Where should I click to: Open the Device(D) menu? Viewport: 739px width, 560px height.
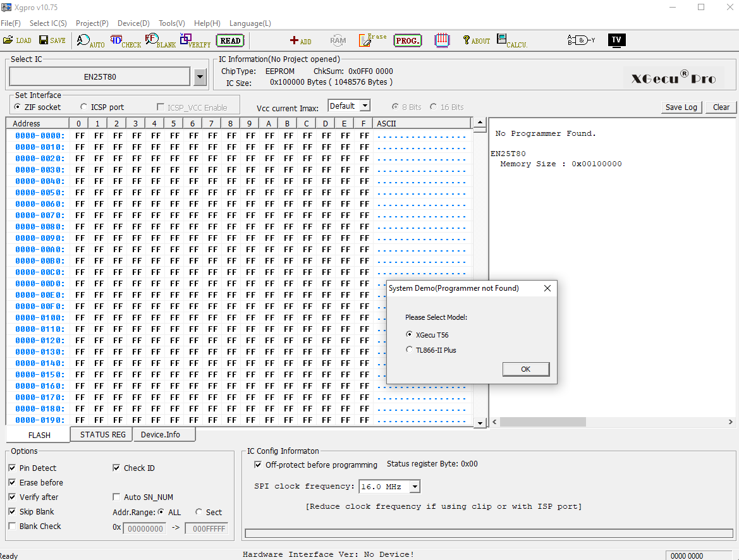click(133, 23)
